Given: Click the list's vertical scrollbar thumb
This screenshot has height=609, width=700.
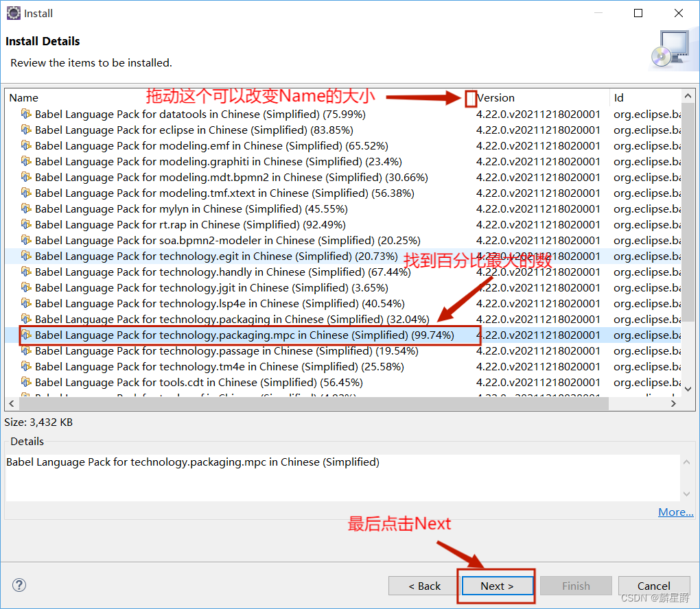Looking at the screenshot, I should (688, 212).
